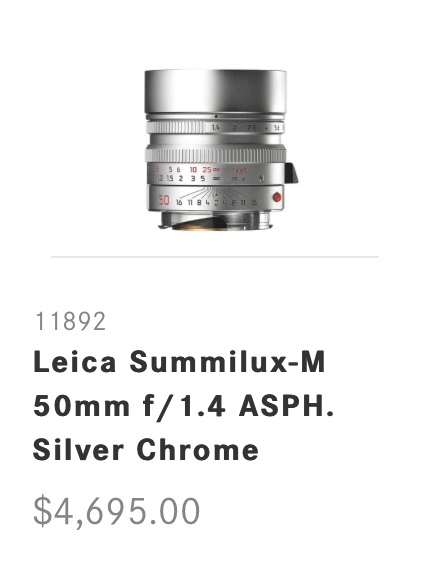Click the index dot above the aperture scale
Image resolution: width=439 pixels, height=581 pixels.
point(216,116)
